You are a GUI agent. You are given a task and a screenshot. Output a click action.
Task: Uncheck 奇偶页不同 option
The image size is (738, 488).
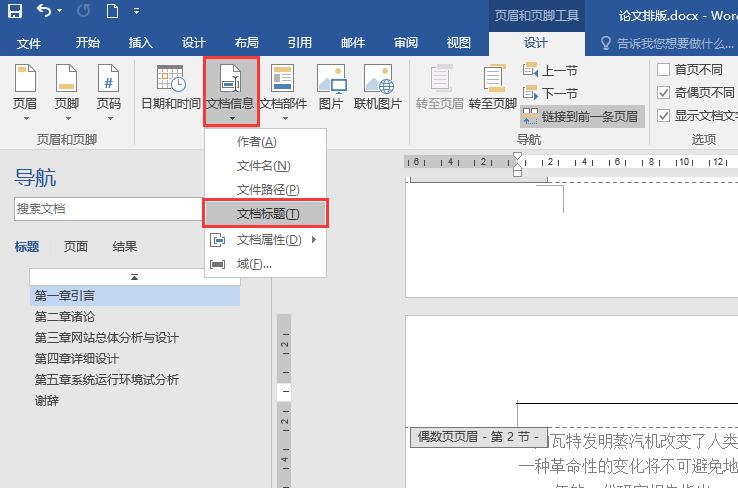664,93
